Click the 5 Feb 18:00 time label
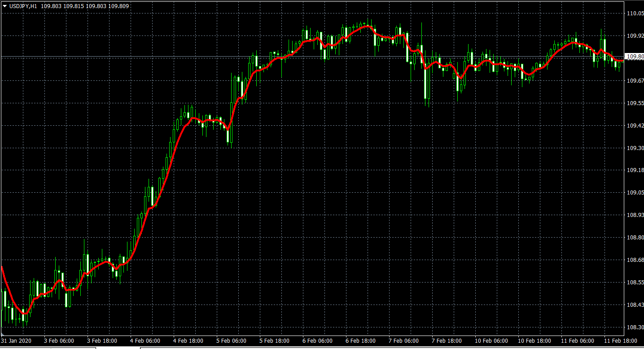644x349 pixels. pyautogui.click(x=274, y=341)
